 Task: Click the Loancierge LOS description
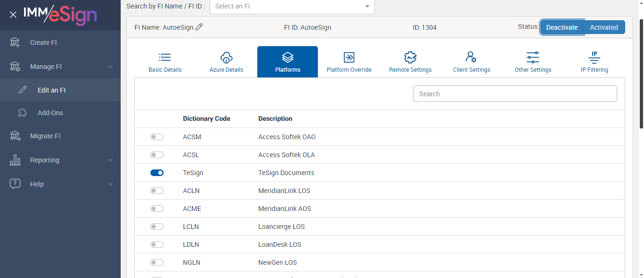pyautogui.click(x=281, y=227)
